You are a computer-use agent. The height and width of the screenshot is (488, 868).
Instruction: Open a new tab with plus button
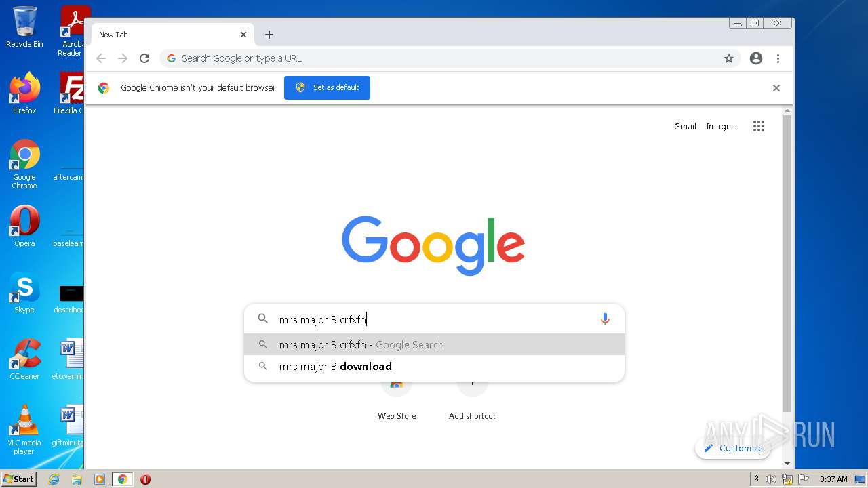(x=269, y=35)
